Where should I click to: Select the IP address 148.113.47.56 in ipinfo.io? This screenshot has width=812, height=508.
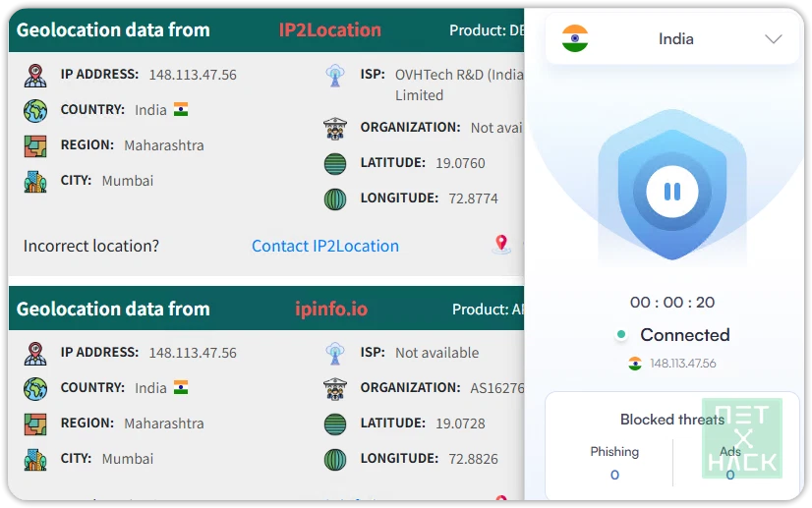(193, 353)
